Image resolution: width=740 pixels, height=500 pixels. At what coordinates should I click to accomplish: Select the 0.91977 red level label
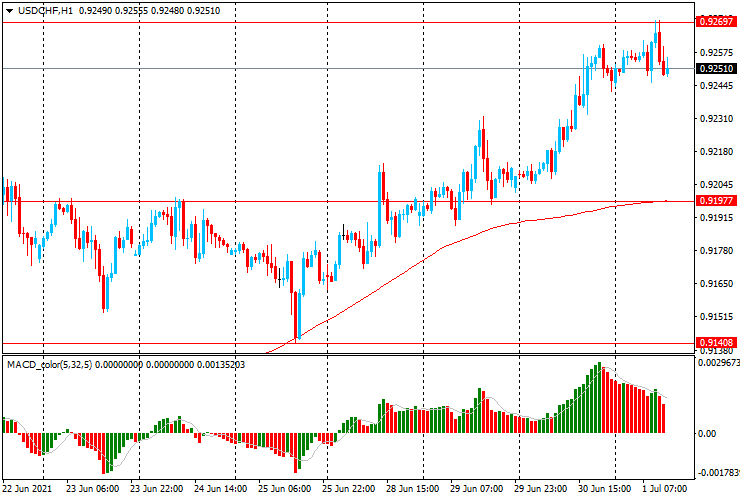click(x=716, y=201)
